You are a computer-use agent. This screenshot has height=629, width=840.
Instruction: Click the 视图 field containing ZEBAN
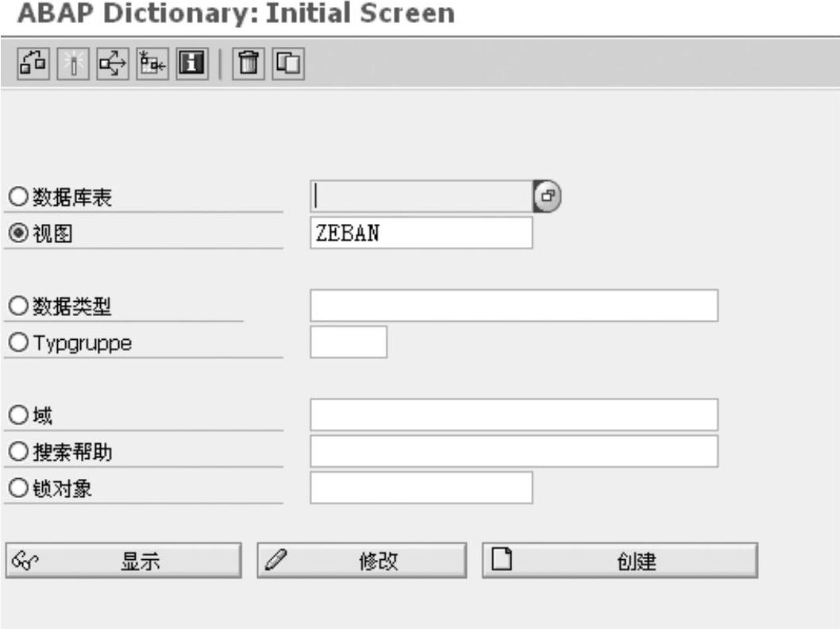[422, 233]
